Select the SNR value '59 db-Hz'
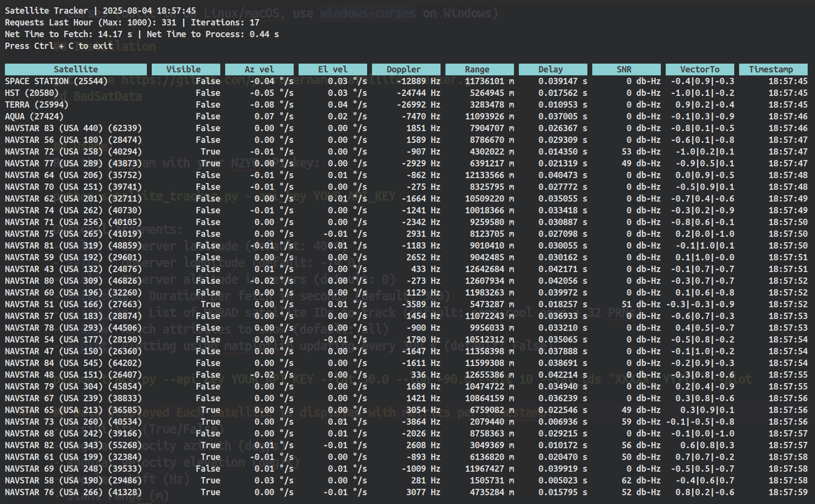Viewport: 815px width, 504px height. pos(641,422)
